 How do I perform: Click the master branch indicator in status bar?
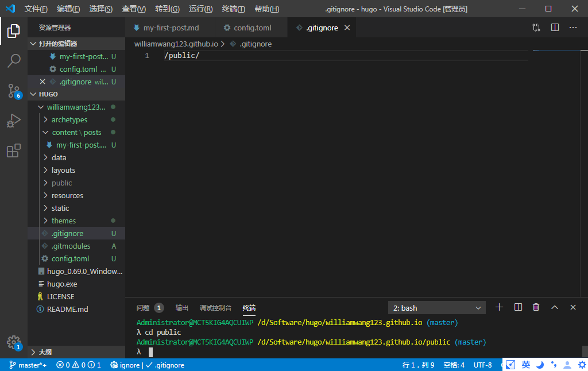pos(28,365)
